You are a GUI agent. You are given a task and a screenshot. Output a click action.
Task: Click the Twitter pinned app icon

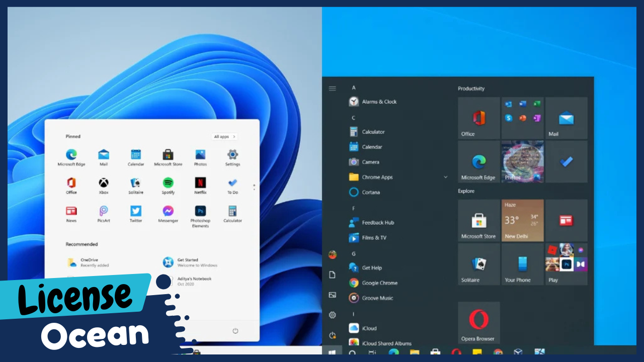pos(136,211)
